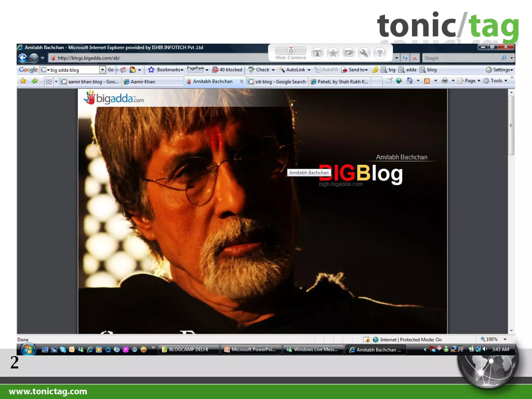Click the highlighter icon in the Google toolbar
The image size is (532, 399).
click(x=375, y=70)
